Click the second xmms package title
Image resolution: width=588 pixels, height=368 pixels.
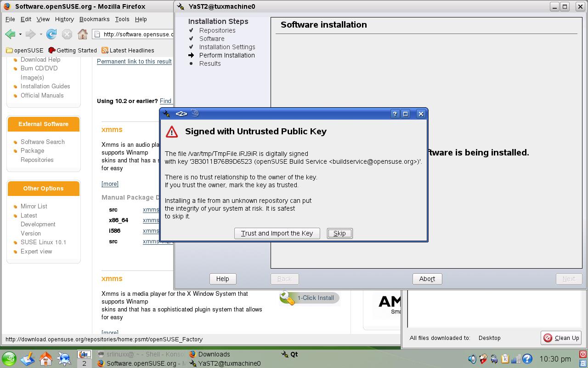(x=112, y=278)
